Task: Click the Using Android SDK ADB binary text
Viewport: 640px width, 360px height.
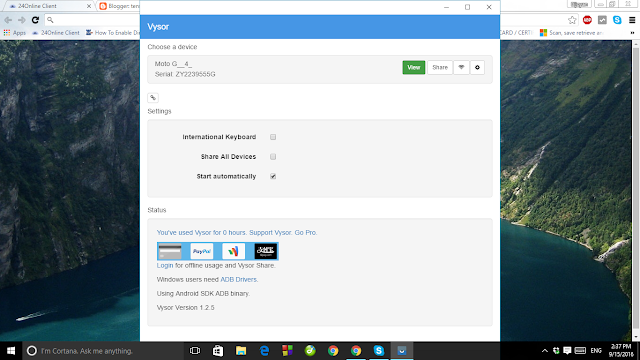Action: [x=203, y=293]
